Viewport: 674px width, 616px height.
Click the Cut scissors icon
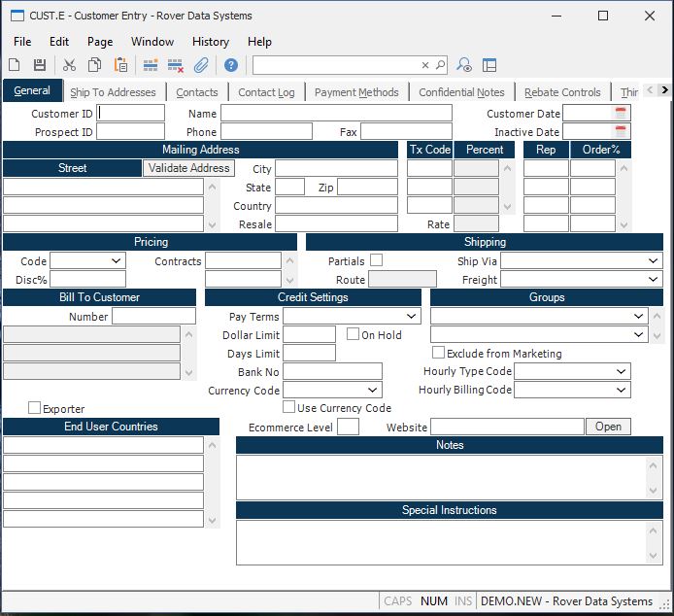point(69,65)
